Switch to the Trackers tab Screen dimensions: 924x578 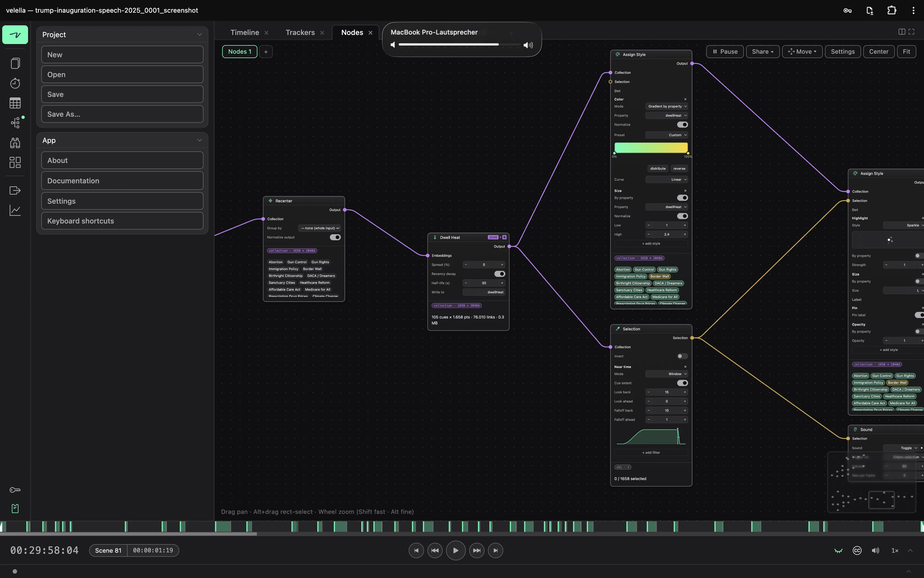tap(300, 32)
